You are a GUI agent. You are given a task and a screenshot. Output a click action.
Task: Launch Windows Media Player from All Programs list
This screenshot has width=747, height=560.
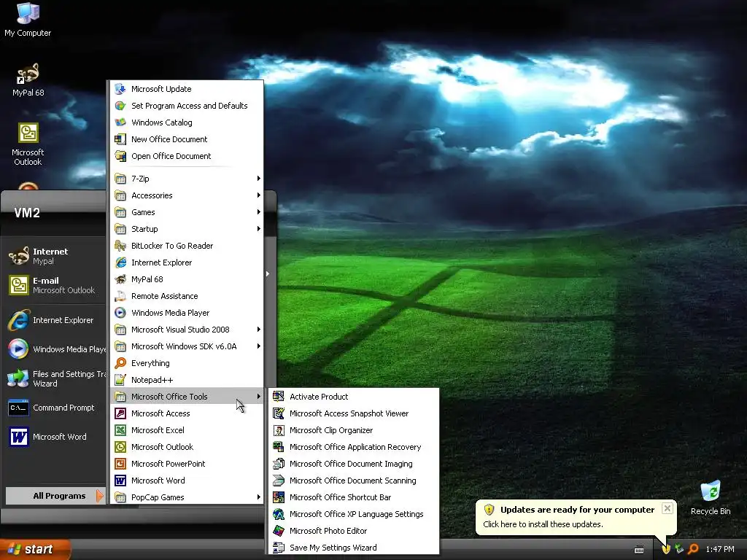(186, 313)
